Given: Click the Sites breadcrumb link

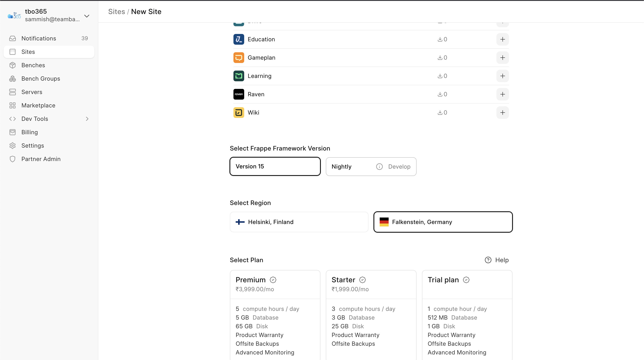Looking at the screenshot, I should tap(117, 11).
